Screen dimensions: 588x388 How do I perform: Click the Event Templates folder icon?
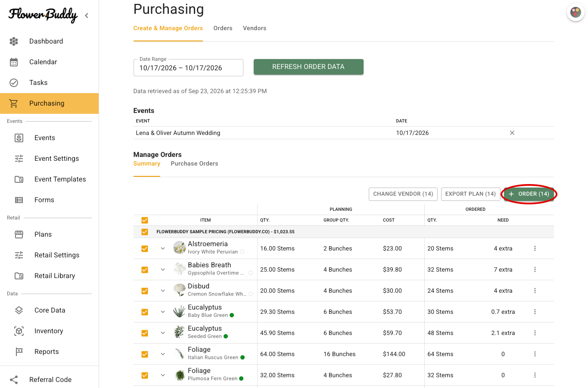click(x=19, y=179)
